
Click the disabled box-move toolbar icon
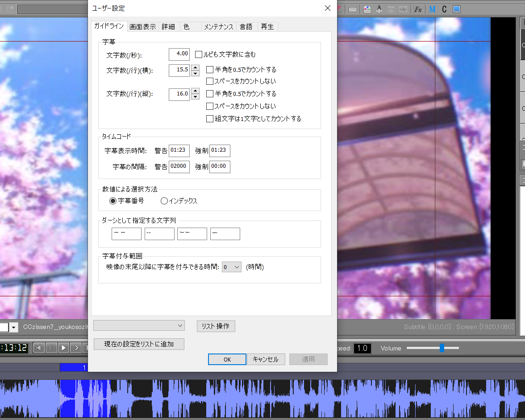point(391,9)
